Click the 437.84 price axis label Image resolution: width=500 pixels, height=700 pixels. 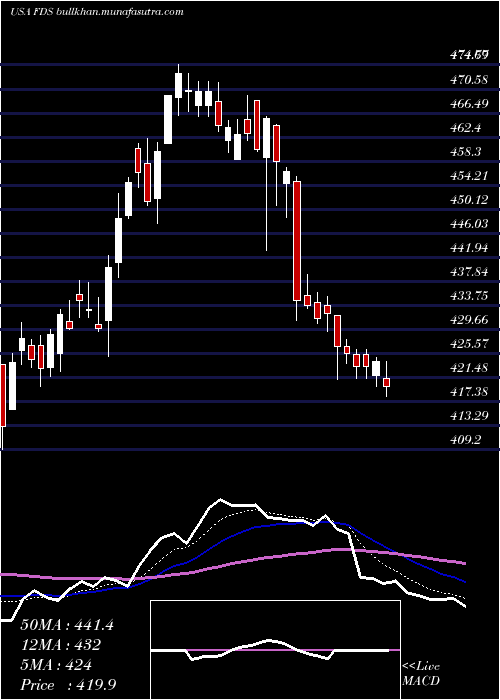pos(469,272)
